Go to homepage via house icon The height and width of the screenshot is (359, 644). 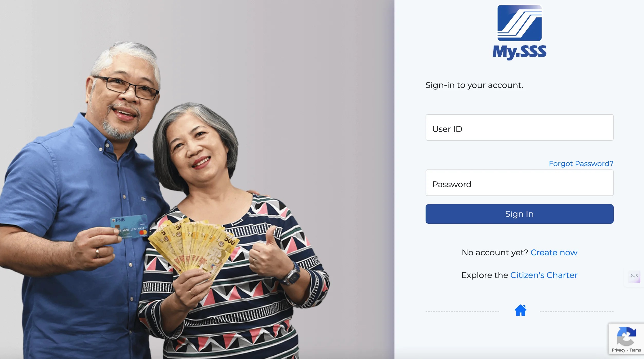click(520, 310)
